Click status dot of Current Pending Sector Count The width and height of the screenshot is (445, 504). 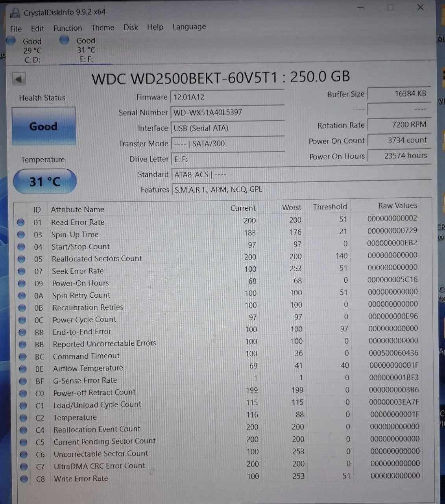pos(24,442)
